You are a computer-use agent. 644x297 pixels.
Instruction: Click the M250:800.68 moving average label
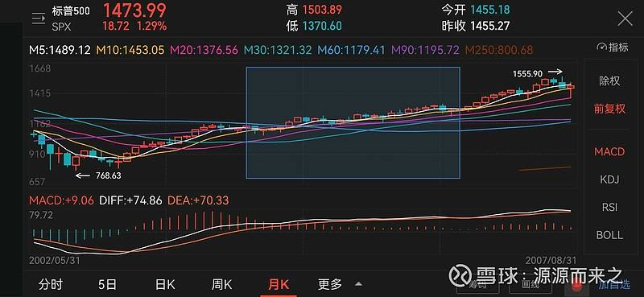(x=499, y=50)
